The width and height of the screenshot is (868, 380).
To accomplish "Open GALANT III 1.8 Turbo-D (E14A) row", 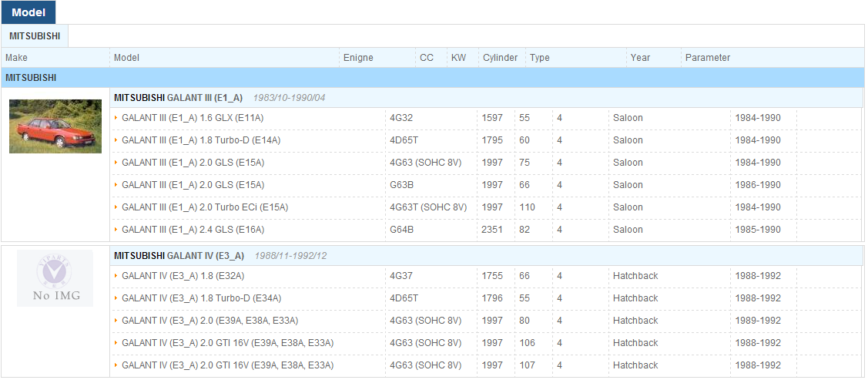I will pos(201,140).
